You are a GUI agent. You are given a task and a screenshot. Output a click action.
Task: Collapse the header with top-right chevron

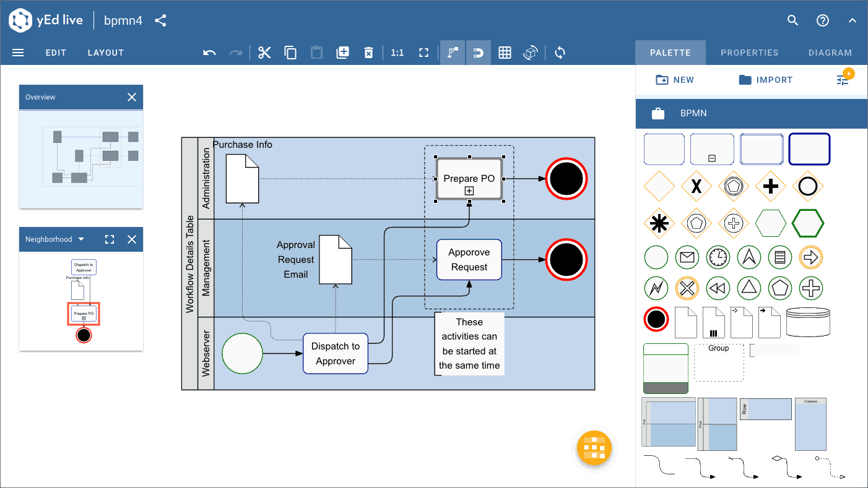tap(852, 20)
